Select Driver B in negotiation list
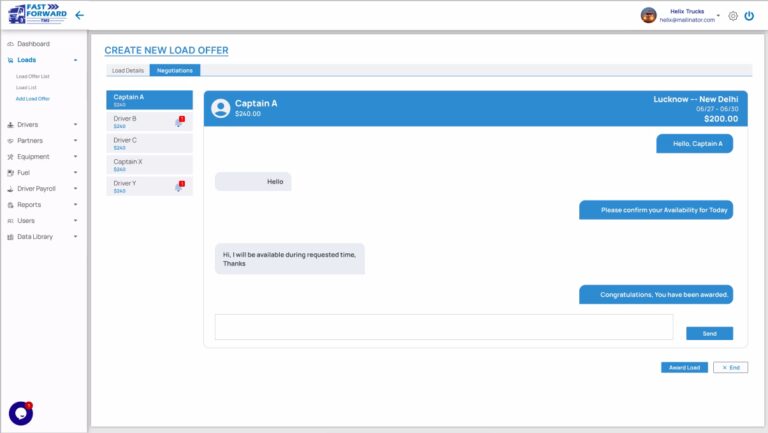Screen dimensions: 768x433 tap(149, 121)
